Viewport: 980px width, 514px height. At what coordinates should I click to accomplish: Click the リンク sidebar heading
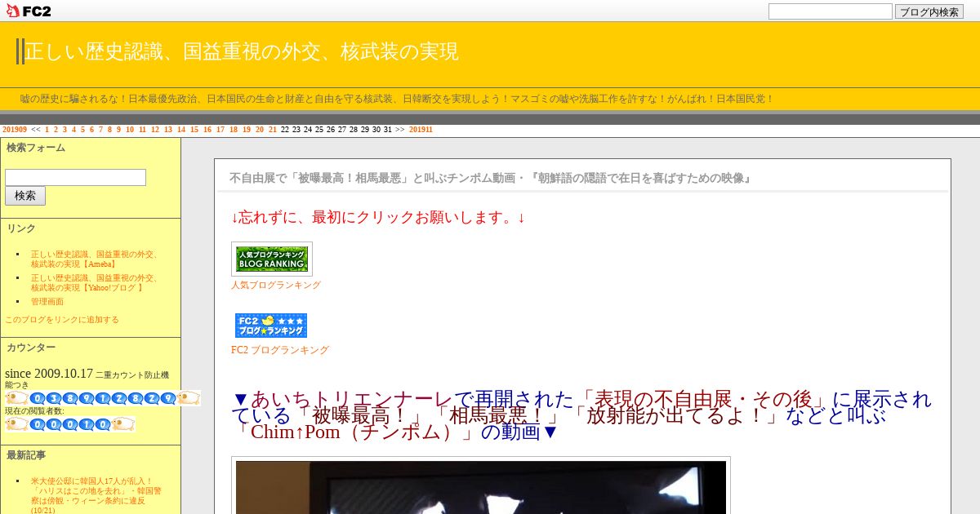point(21,228)
